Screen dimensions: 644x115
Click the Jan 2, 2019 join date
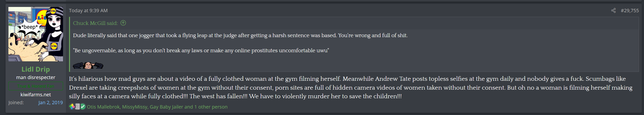coord(51,103)
